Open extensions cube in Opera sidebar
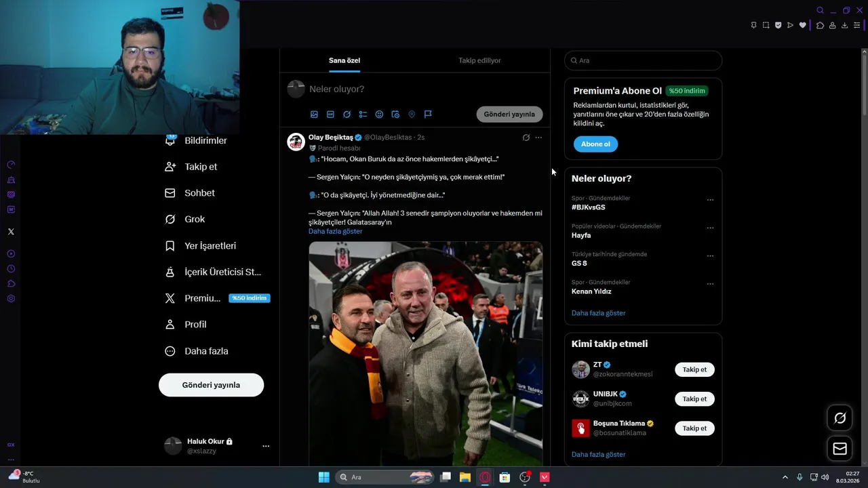This screenshot has width=868, height=488. [11, 284]
